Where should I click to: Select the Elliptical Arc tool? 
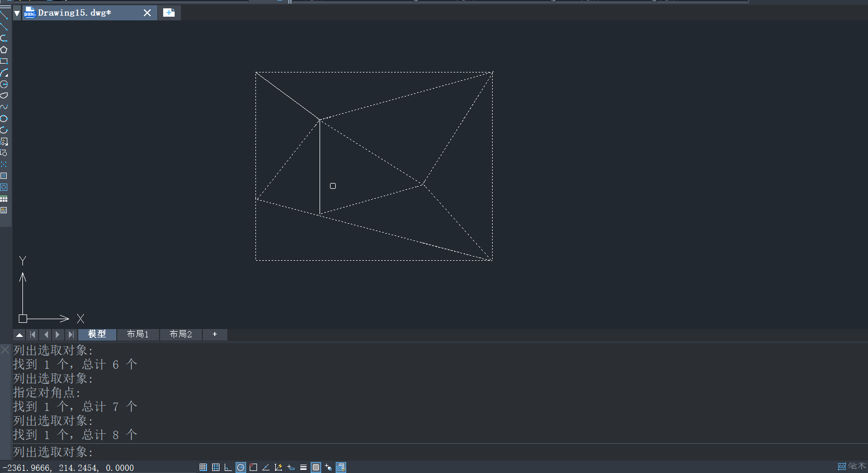click(x=4, y=130)
